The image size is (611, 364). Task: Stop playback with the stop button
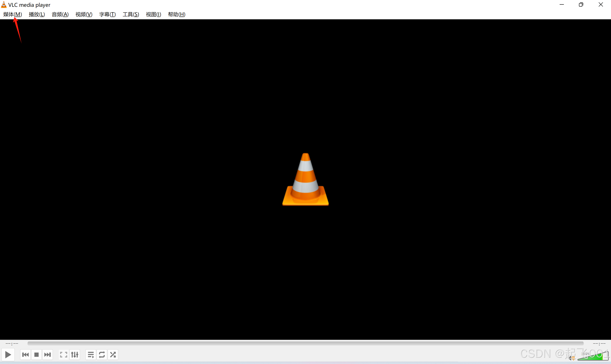pyautogui.click(x=37, y=355)
